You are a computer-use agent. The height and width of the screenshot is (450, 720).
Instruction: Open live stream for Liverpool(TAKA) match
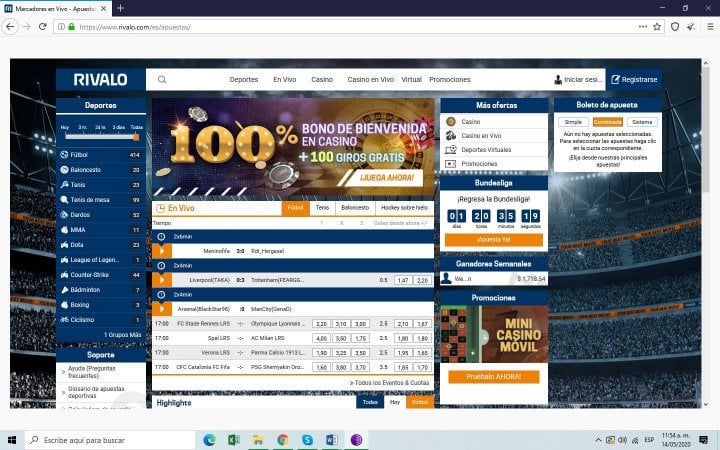pyautogui.click(x=162, y=280)
